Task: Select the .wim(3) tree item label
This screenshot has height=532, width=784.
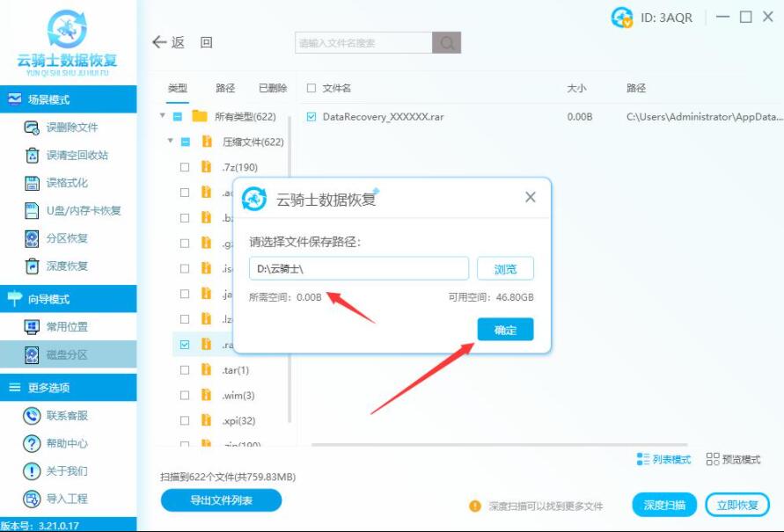Action: 238,396
